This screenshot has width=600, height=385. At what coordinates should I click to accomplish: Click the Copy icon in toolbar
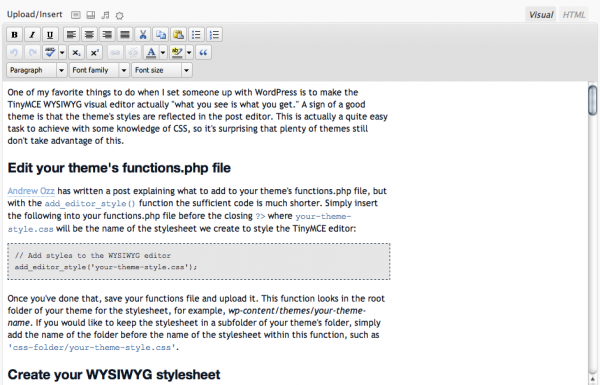pyautogui.click(x=161, y=34)
